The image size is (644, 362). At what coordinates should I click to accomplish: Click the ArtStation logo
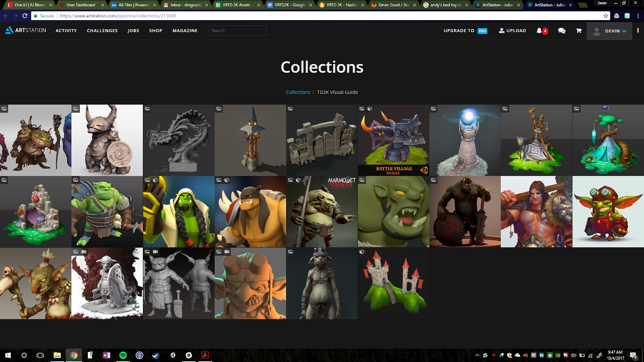[x=26, y=30]
